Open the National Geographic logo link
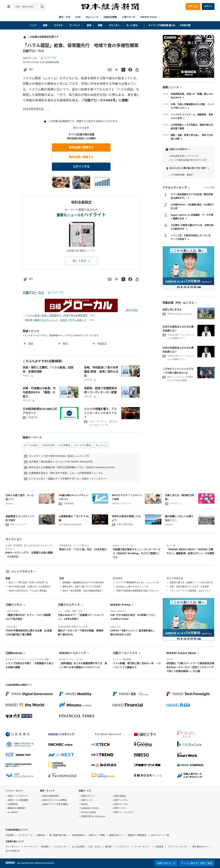The height and width of the screenshot is (868, 220). click(x=57, y=765)
